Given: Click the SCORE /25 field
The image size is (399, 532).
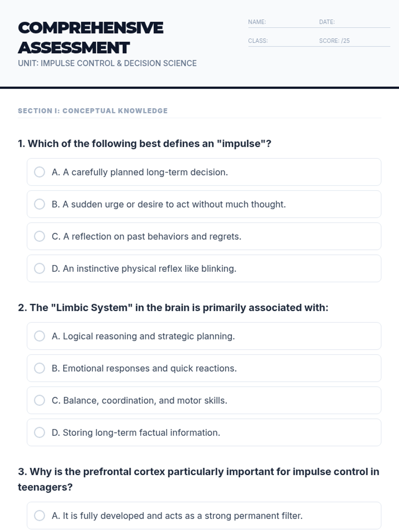Looking at the screenshot, I should tap(354, 41).
